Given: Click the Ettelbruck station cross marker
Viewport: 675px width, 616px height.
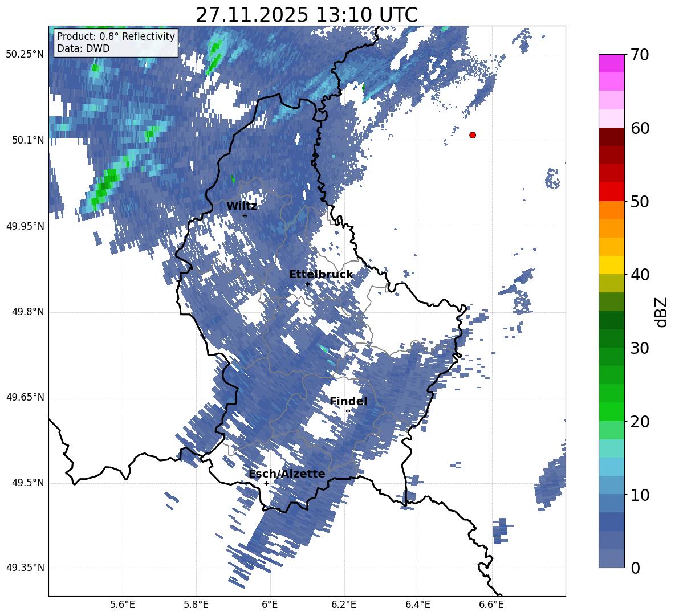Looking at the screenshot, I should 307,284.
